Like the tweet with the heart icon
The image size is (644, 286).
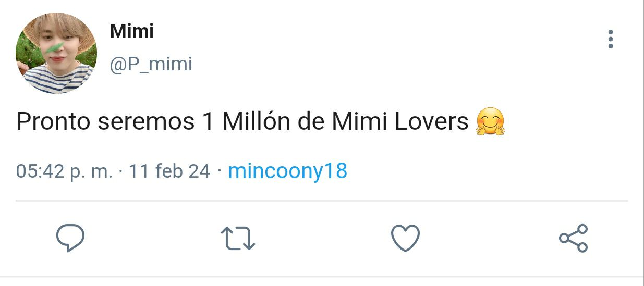pyautogui.click(x=405, y=238)
